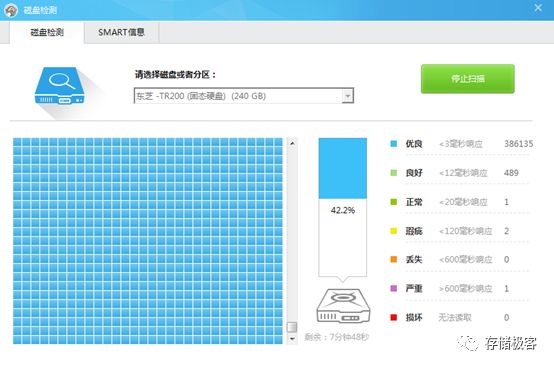Click the scrollbar down arrow of block grid
The height and width of the screenshot is (367, 554).
pos(292,338)
